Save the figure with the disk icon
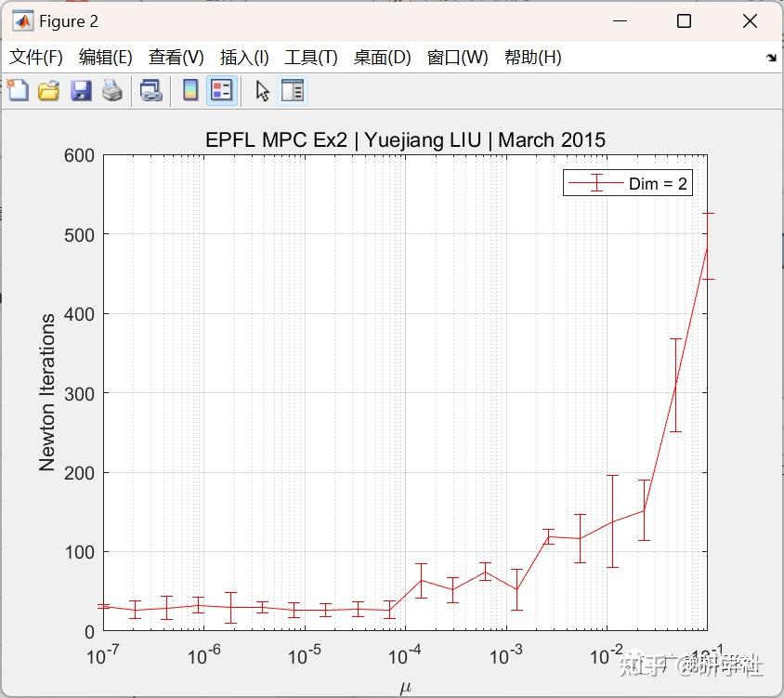The image size is (784, 698). coord(80,90)
